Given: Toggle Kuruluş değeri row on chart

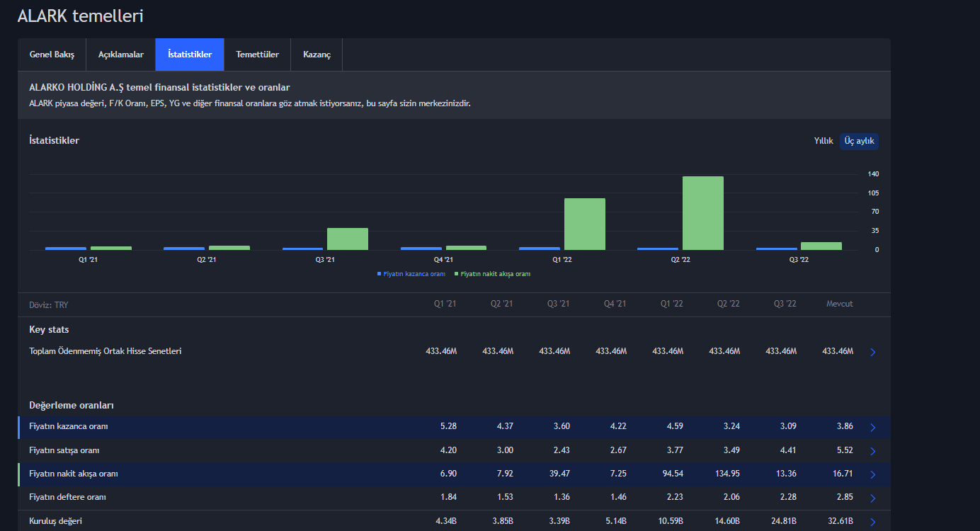Looking at the screenshot, I should 454,521.
